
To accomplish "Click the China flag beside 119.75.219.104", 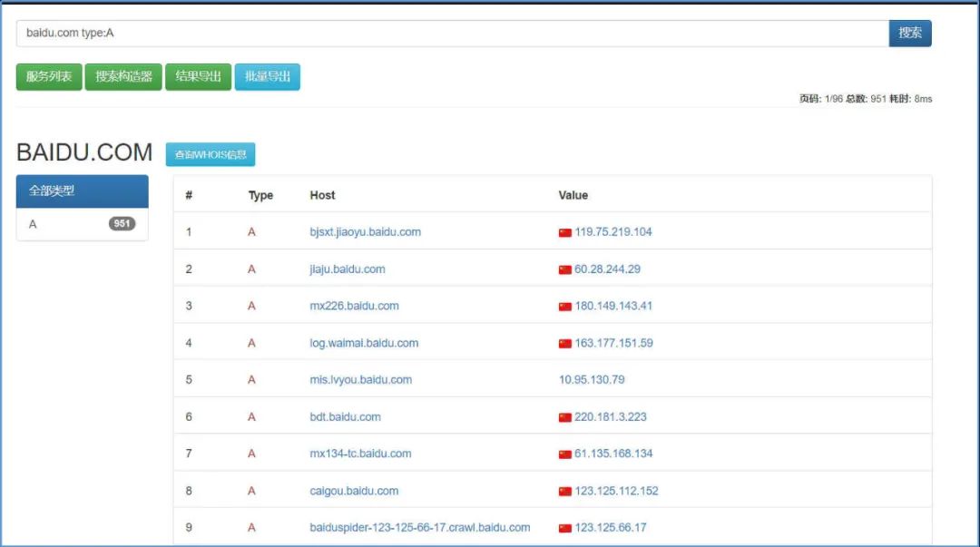I will (565, 232).
